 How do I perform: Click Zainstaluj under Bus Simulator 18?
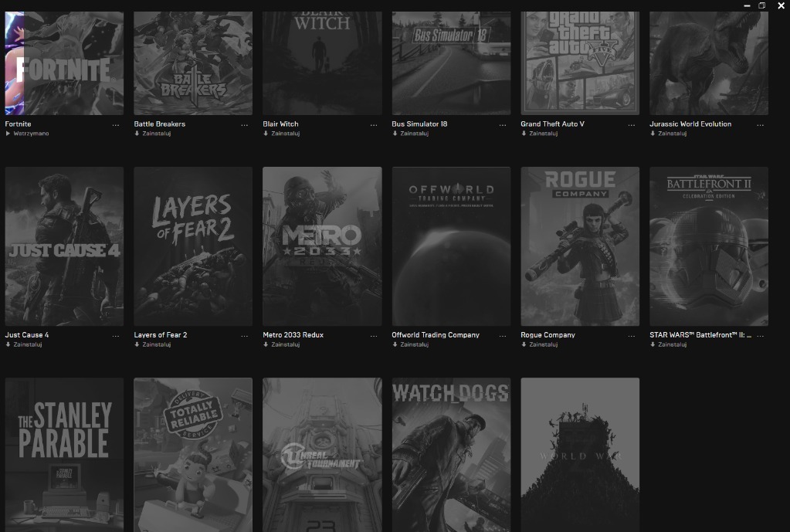coord(411,134)
